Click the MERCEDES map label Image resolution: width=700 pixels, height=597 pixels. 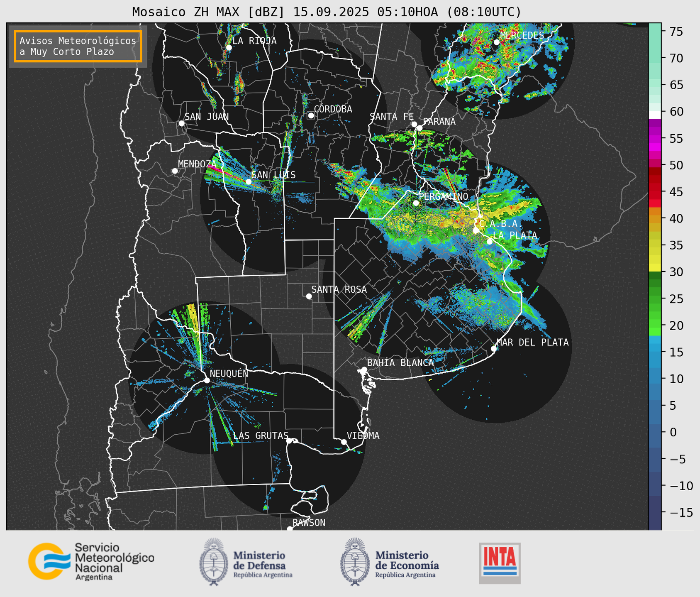tap(522, 35)
